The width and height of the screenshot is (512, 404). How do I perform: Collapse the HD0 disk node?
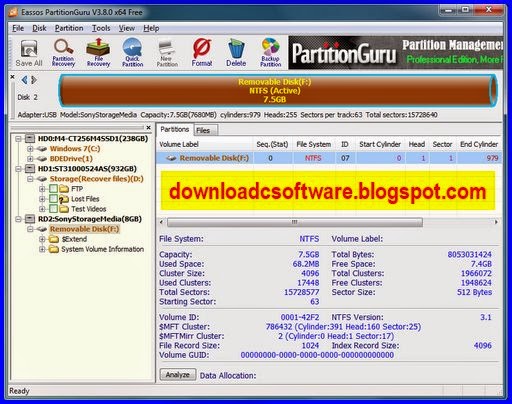click(x=18, y=139)
